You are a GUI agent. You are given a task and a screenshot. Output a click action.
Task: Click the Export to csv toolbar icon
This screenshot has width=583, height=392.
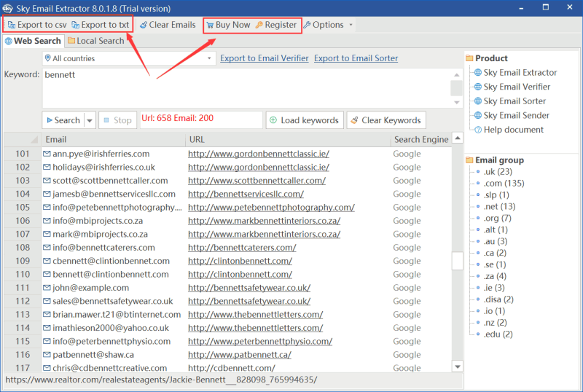[12, 25]
